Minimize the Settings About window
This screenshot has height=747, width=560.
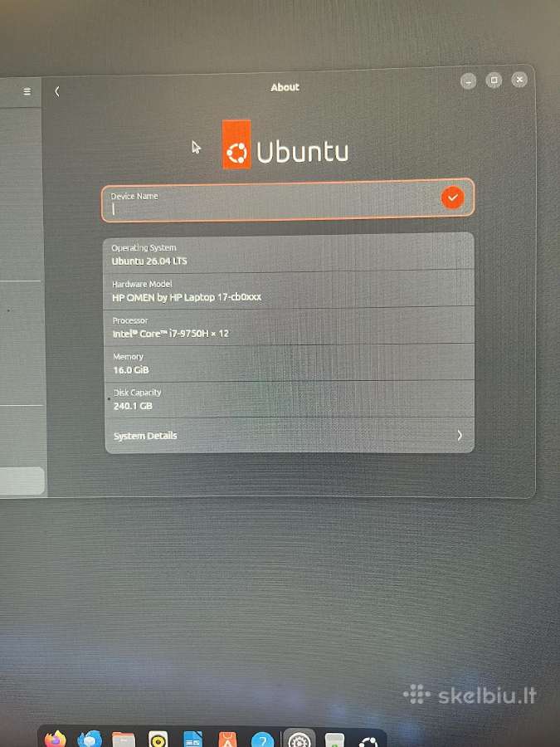pos(468,81)
